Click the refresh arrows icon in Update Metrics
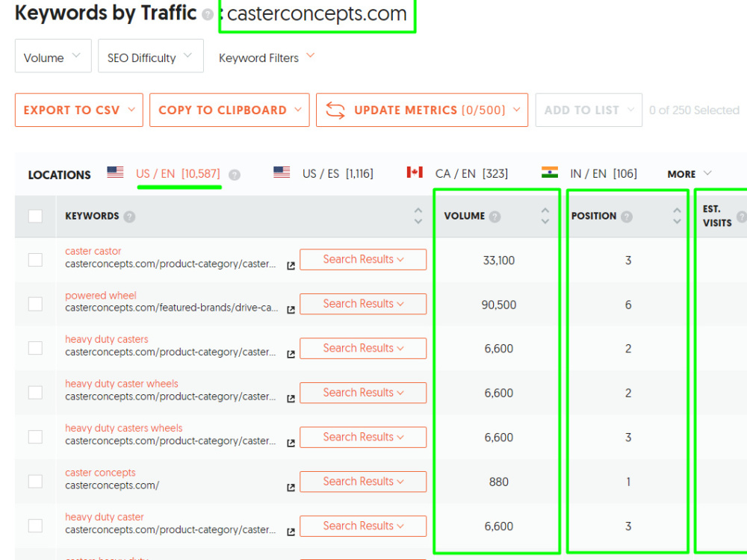 [335, 111]
